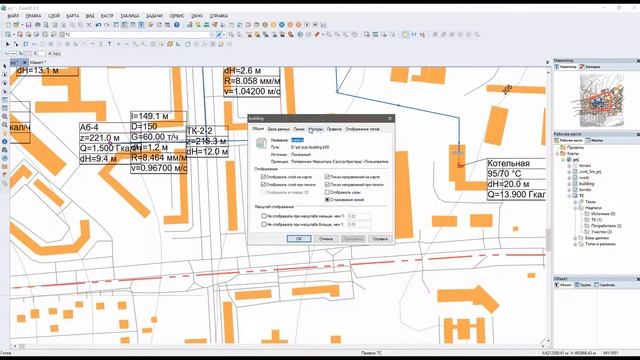Image resolution: width=640 pixels, height=360 pixels.
Task: Collapse the Карты tree node
Action: point(558,153)
